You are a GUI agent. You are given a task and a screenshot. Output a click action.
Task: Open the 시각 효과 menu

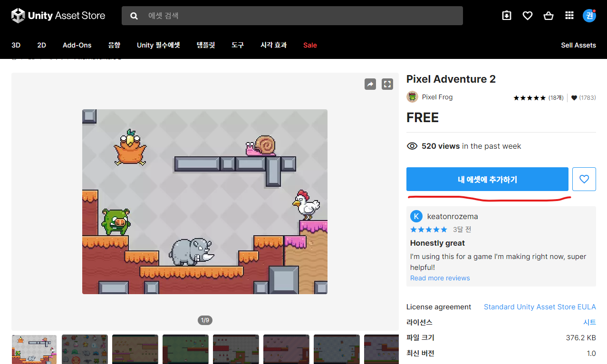274,45
